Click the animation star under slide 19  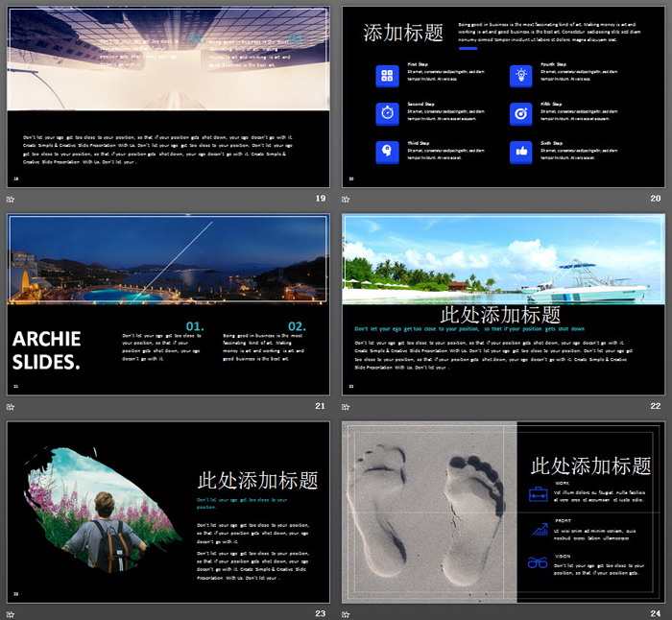tap(12, 200)
